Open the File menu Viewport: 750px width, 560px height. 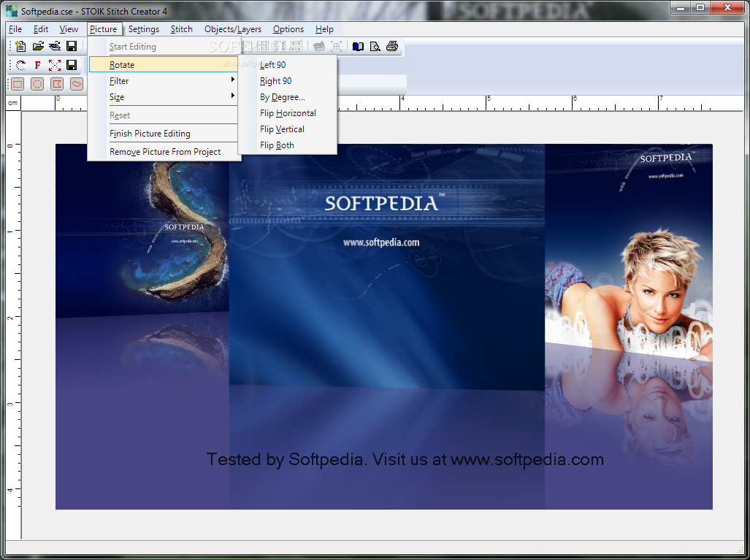coord(15,29)
